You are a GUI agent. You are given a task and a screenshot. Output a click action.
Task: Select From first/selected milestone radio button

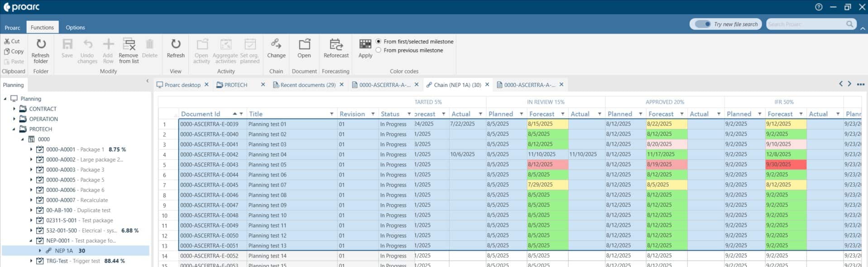[x=379, y=41]
